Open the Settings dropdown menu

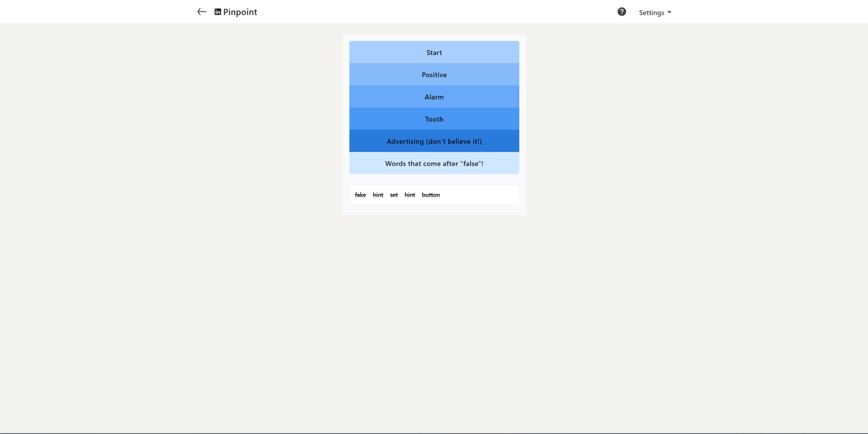654,12
